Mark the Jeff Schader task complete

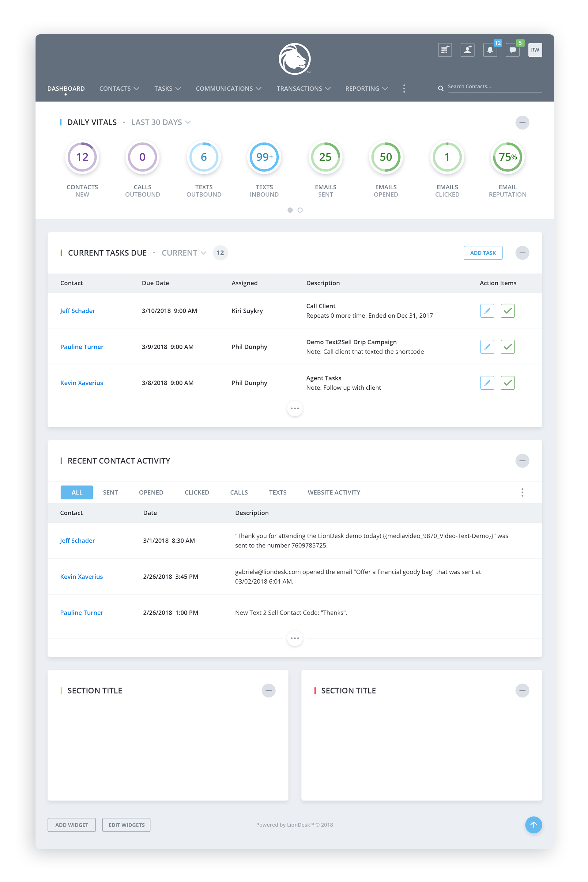(507, 311)
